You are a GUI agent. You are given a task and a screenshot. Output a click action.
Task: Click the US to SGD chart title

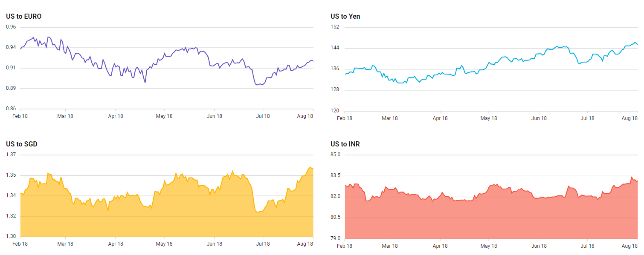coord(21,144)
